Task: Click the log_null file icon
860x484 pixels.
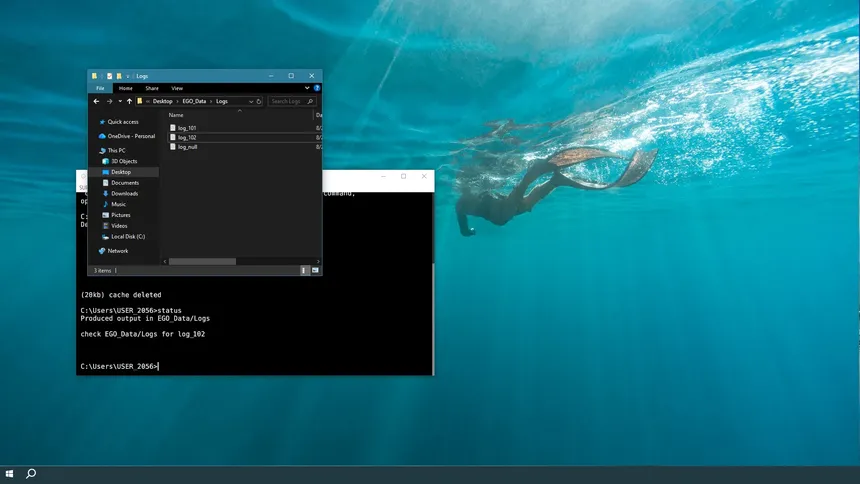Action: [x=173, y=147]
